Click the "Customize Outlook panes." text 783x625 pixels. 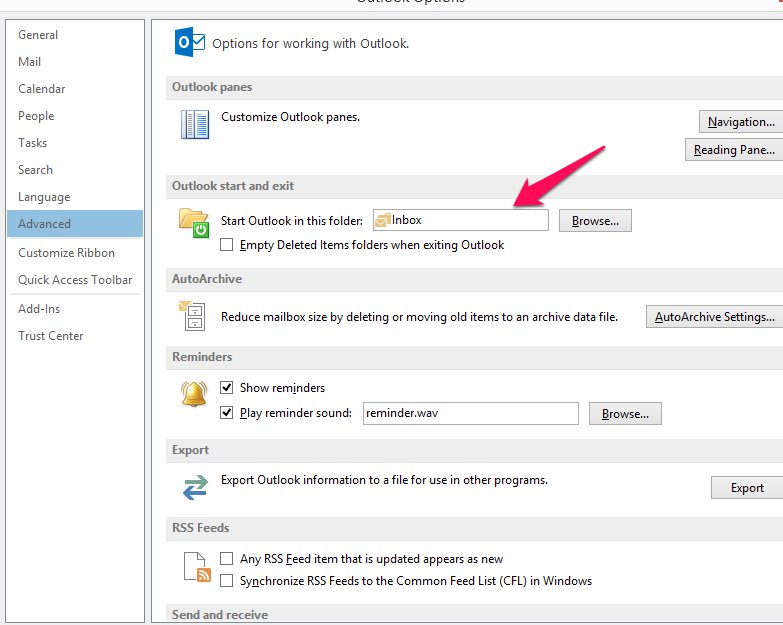click(x=290, y=117)
